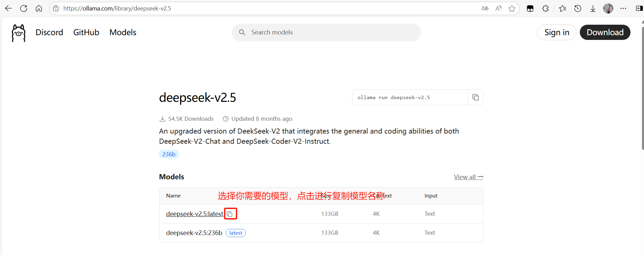The image size is (644, 255).
Task: Click the Models section heading
Action: [x=172, y=177]
